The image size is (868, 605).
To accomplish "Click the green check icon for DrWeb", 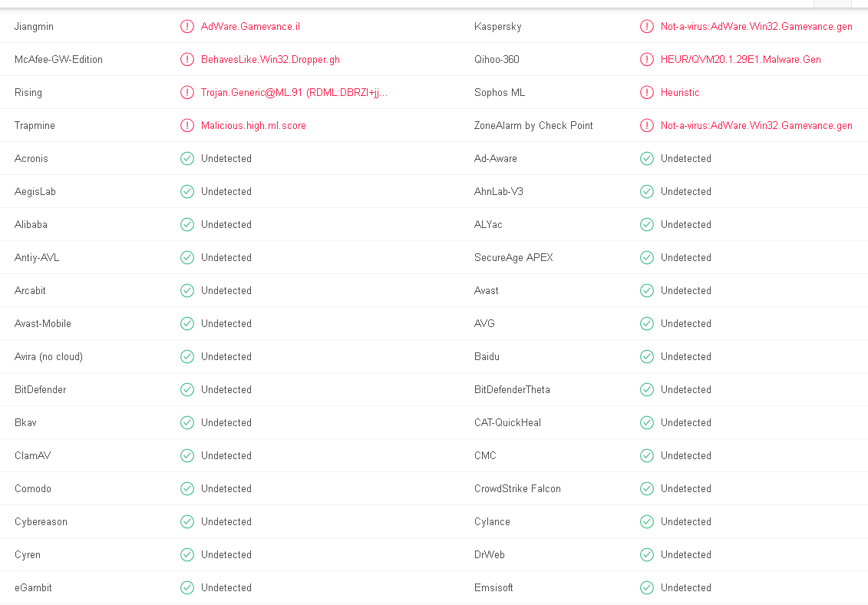I will [646, 554].
